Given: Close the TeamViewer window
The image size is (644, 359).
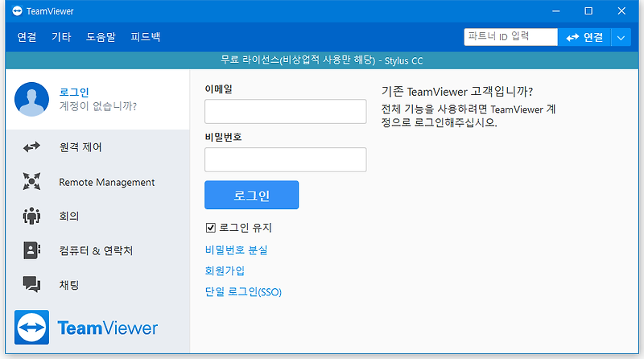Looking at the screenshot, I should pyautogui.click(x=621, y=11).
